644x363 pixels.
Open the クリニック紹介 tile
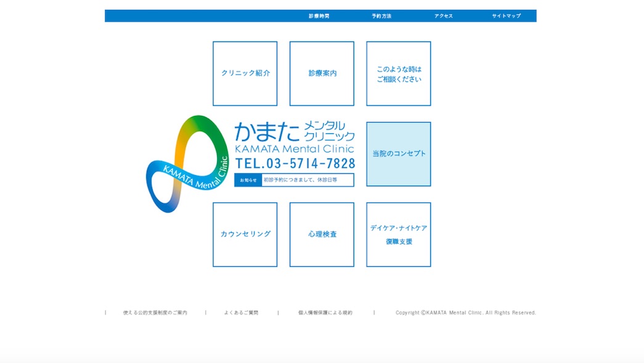click(245, 73)
